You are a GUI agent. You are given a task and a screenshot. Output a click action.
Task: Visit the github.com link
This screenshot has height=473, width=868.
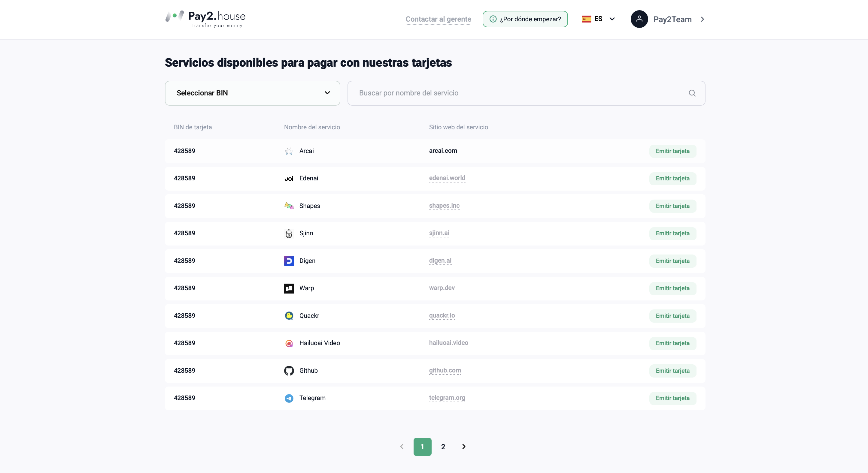pyautogui.click(x=445, y=370)
